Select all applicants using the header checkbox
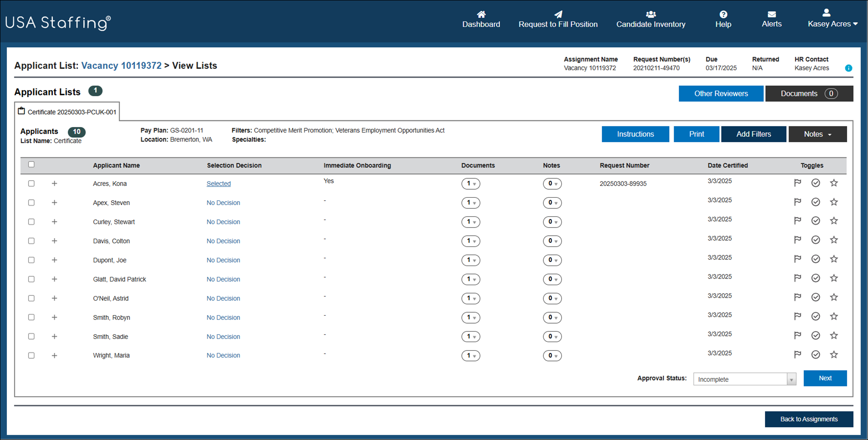This screenshot has height=440, width=868. [x=31, y=164]
